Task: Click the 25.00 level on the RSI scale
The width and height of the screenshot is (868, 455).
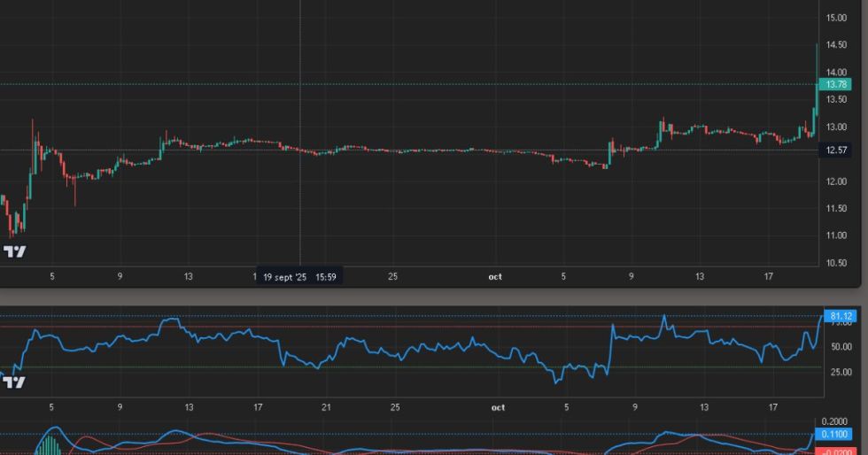Action: 841,372
